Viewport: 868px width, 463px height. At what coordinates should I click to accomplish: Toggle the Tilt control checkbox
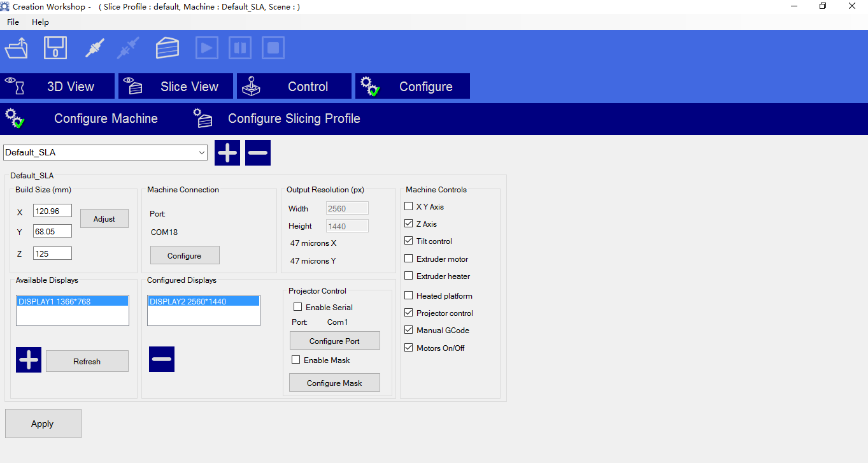[409, 241]
